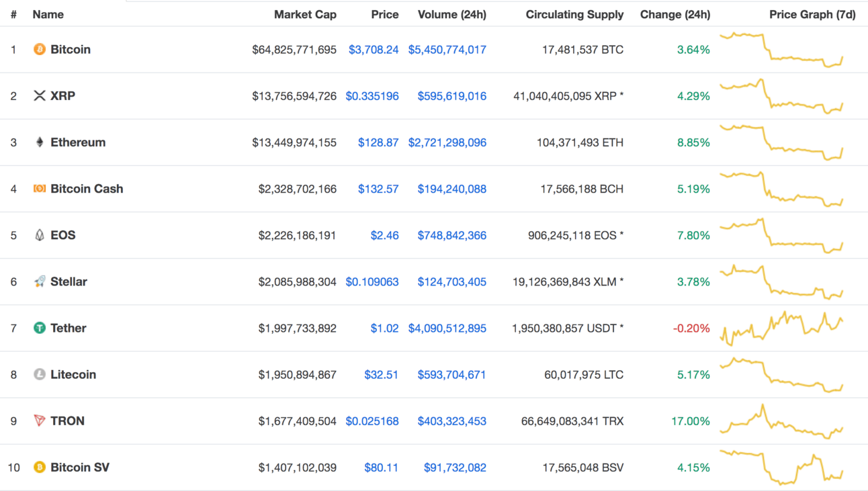This screenshot has height=491, width=868.
Task: Click XRP volume $595,619,016
Action: (452, 96)
